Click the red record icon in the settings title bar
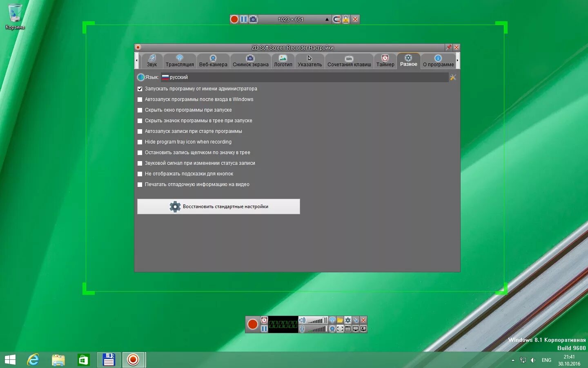The width and height of the screenshot is (588, 368). [x=138, y=47]
